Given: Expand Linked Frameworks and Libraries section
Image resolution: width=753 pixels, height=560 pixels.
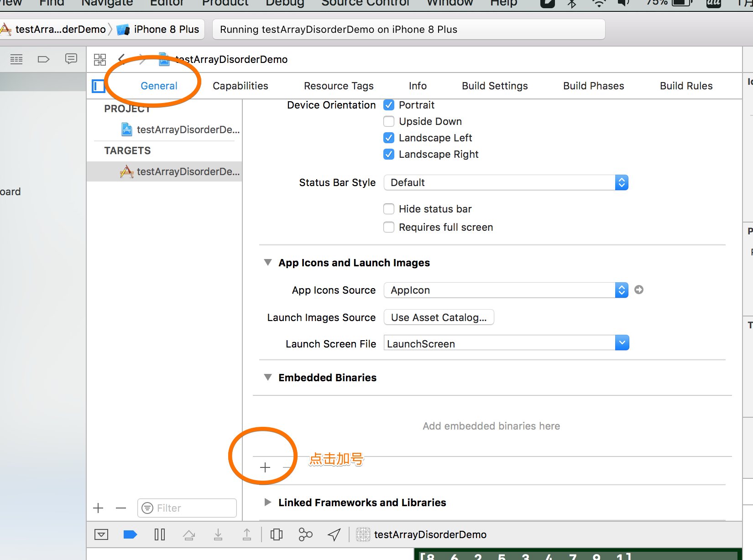Looking at the screenshot, I should pyautogui.click(x=268, y=502).
